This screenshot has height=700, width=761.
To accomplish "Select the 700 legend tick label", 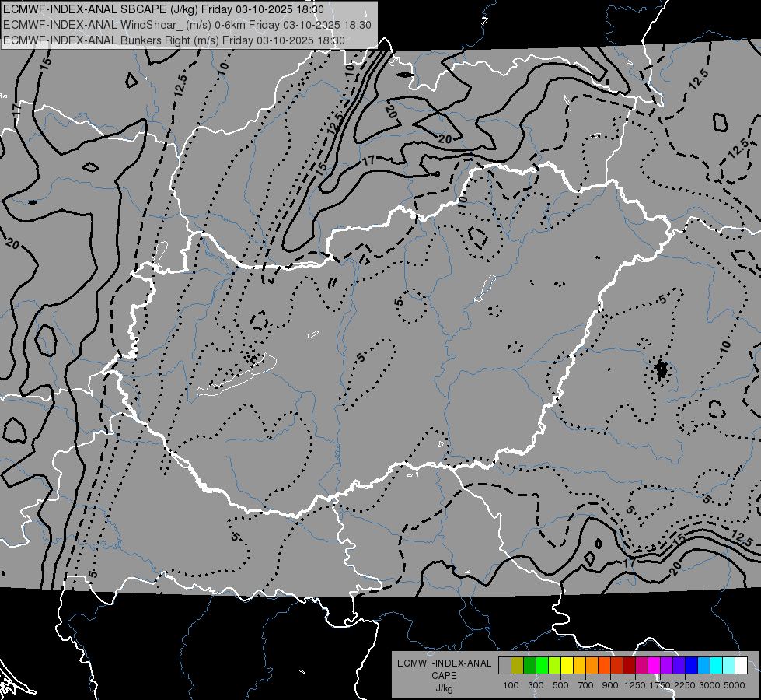I will click(586, 685).
